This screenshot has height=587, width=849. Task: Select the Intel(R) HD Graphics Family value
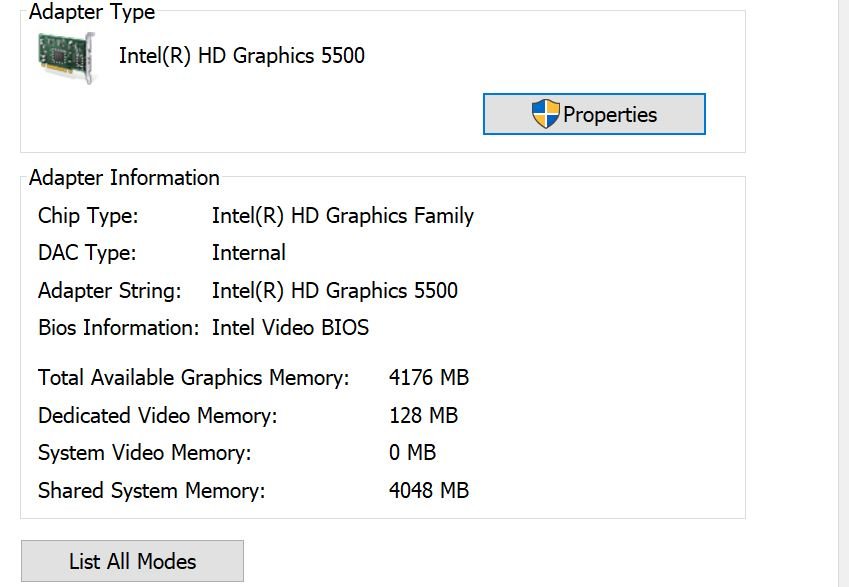tap(343, 216)
